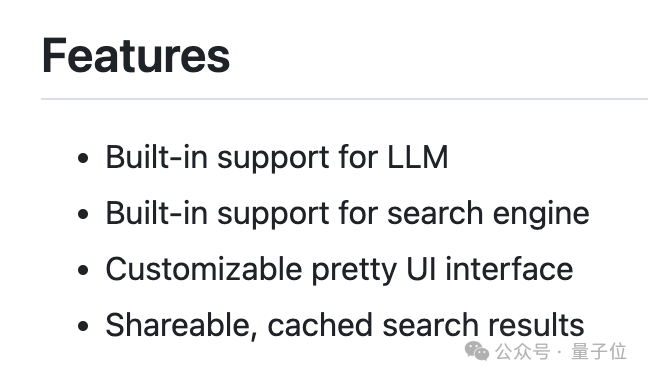Click the phrase 'search engine' in the second bullet
The height and width of the screenshot is (378, 648).
click(488, 214)
